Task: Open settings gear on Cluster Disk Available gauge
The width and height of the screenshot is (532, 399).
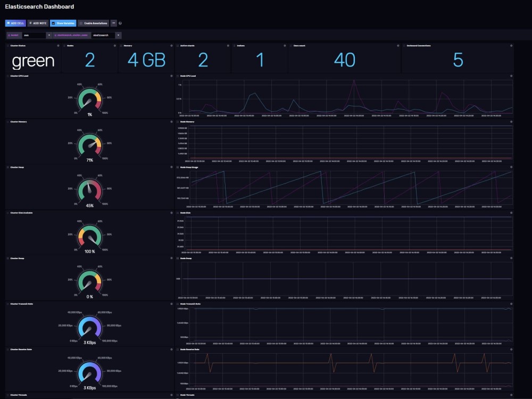Action: [170, 212]
